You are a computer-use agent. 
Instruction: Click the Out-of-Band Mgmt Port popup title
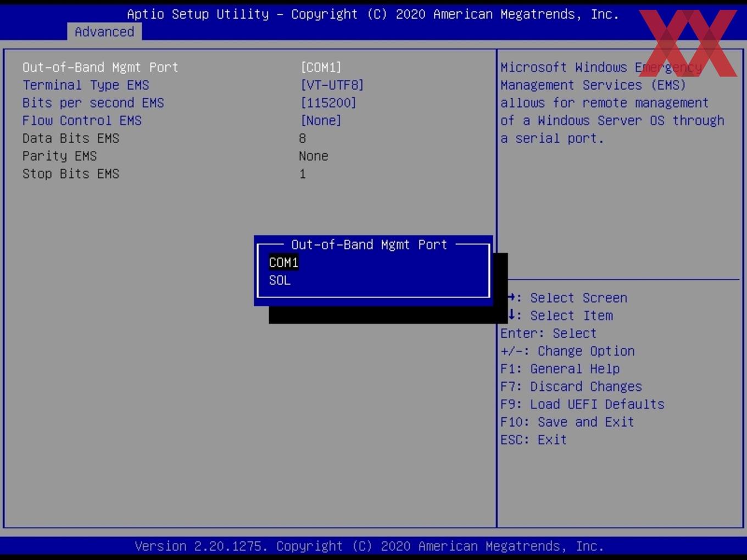click(x=369, y=245)
